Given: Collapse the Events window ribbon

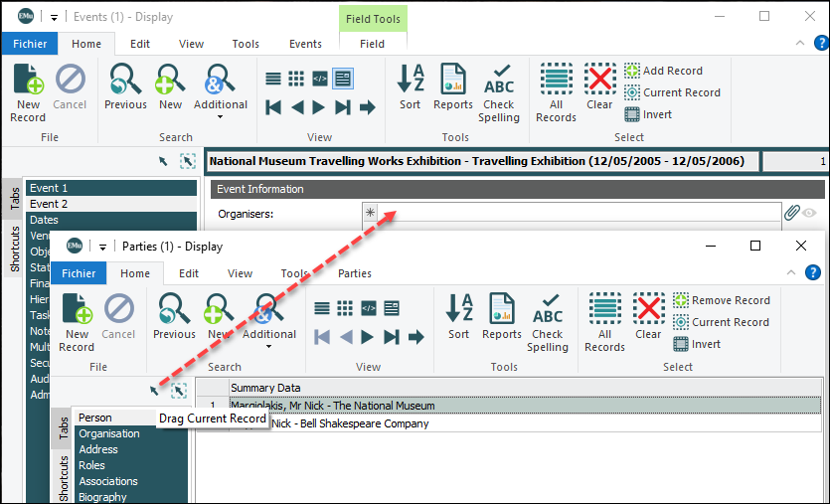Looking at the screenshot, I should [796, 44].
